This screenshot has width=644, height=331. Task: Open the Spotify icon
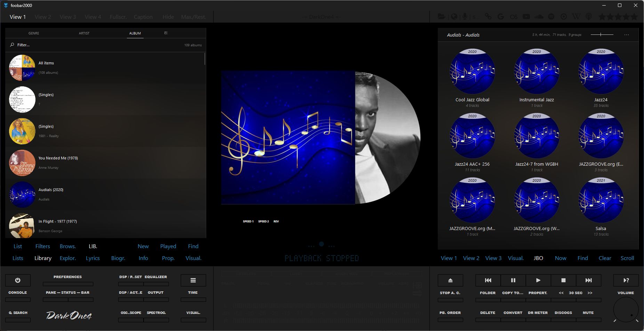[x=551, y=17]
